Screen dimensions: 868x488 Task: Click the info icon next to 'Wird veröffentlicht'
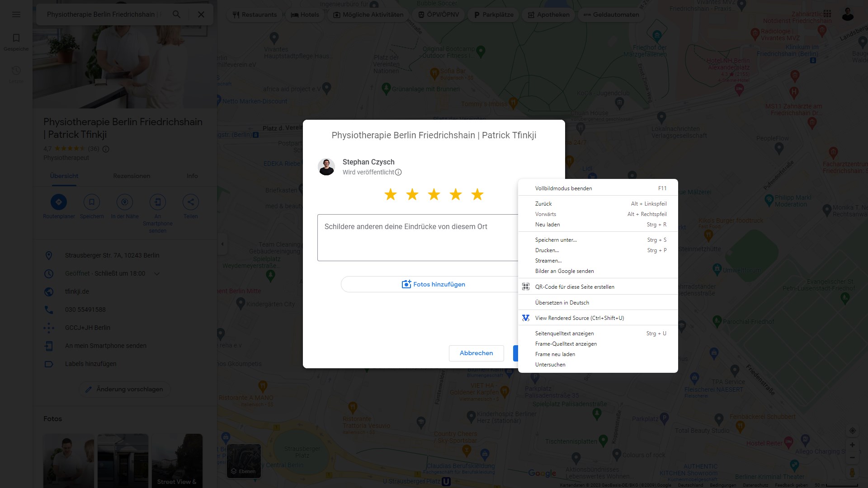398,172
